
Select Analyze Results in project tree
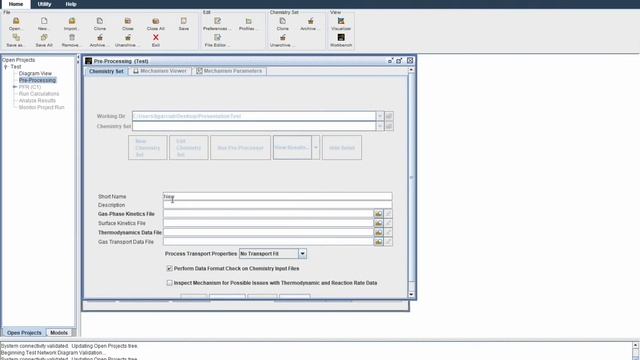(37, 100)
